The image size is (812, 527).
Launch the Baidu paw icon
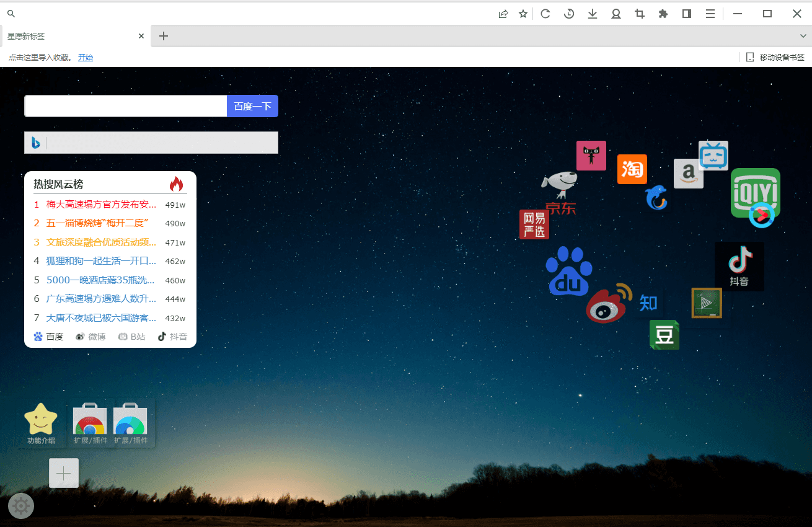point(568,271)
